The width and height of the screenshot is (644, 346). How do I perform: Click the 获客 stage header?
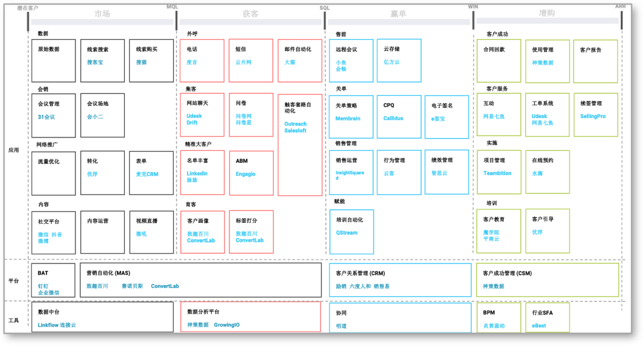click(x=250, y=14)
